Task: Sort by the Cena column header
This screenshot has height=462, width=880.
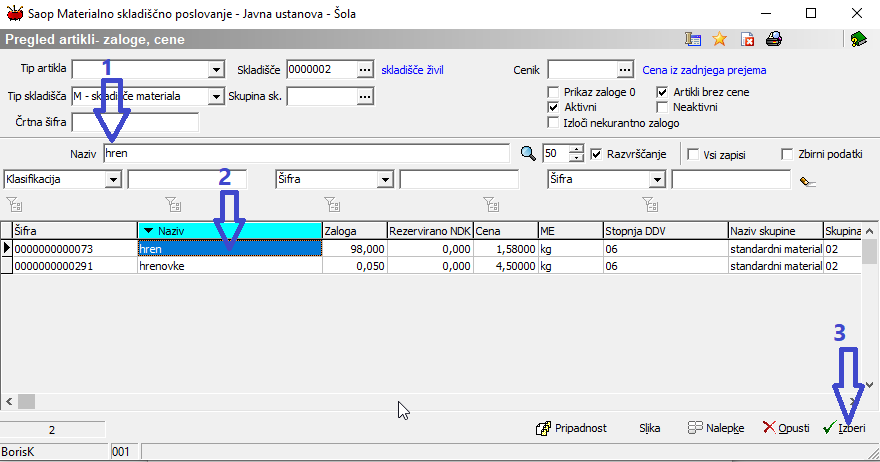Action: point(506,231)
